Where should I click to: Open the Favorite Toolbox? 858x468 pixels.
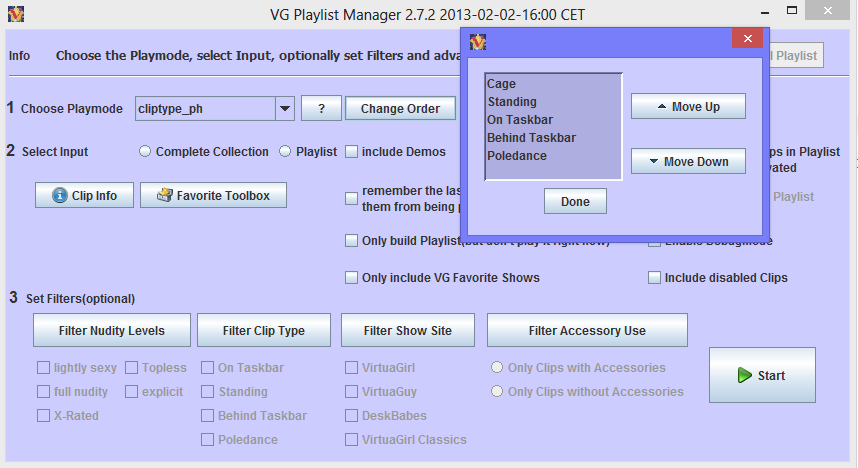point(213,196)
